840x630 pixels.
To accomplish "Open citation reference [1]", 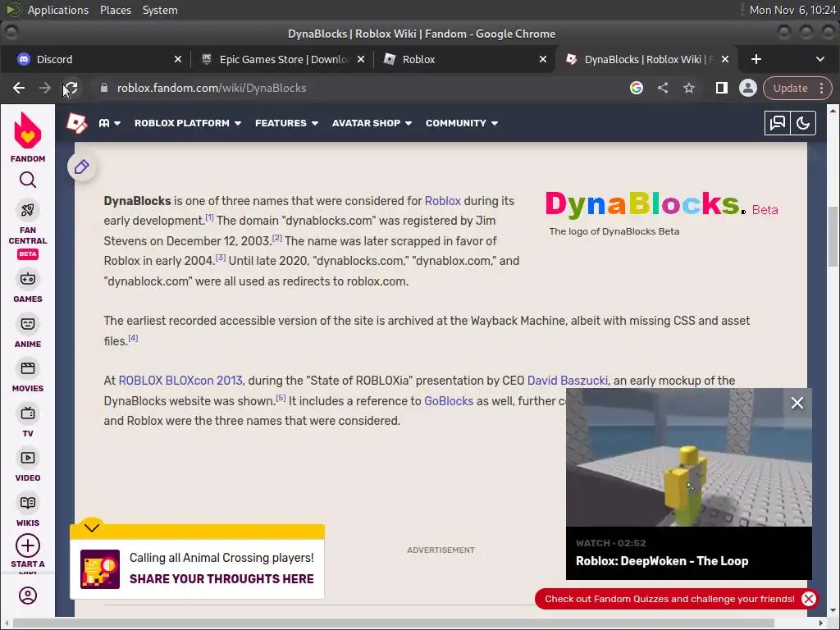I will [x=209, y=217].
